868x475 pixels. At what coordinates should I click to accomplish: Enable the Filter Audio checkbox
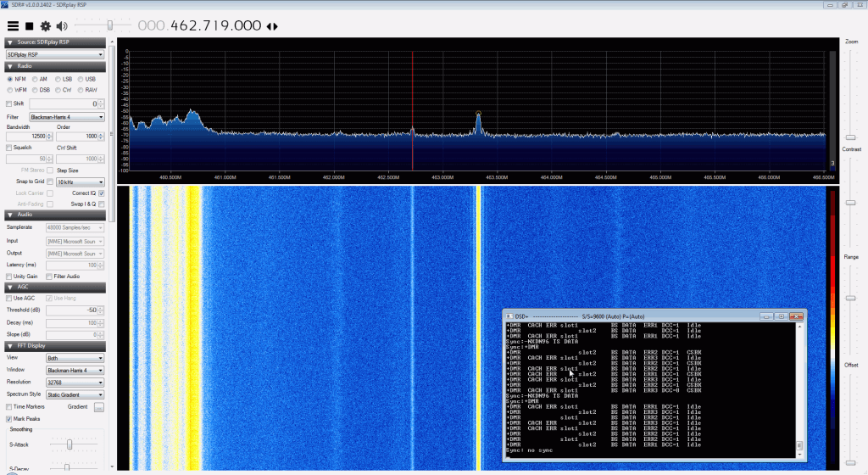49,277
